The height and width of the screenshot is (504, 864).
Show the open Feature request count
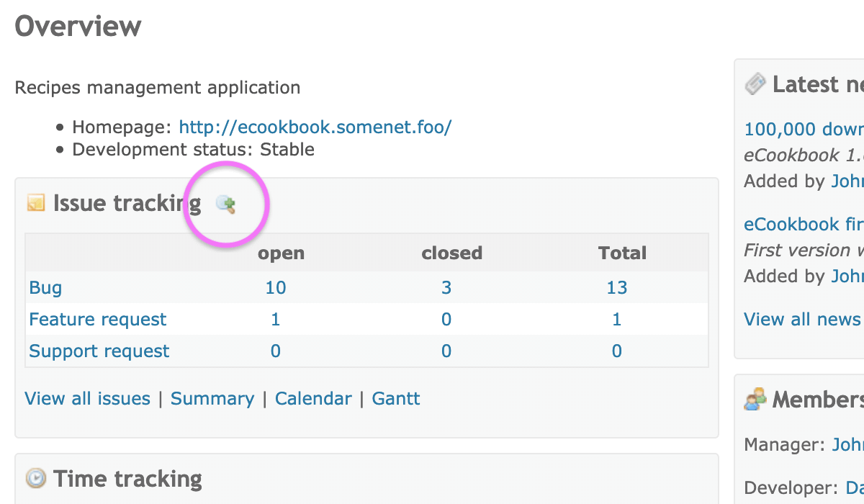[276, 320]
